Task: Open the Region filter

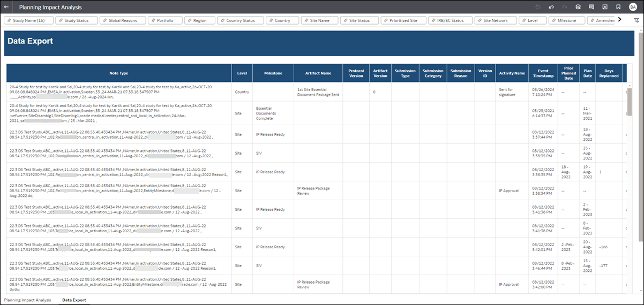Action: point(199,20)
